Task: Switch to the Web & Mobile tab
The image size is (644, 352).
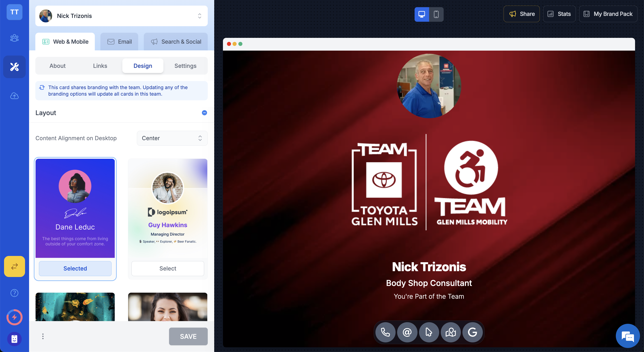Action: pos(65,42)
